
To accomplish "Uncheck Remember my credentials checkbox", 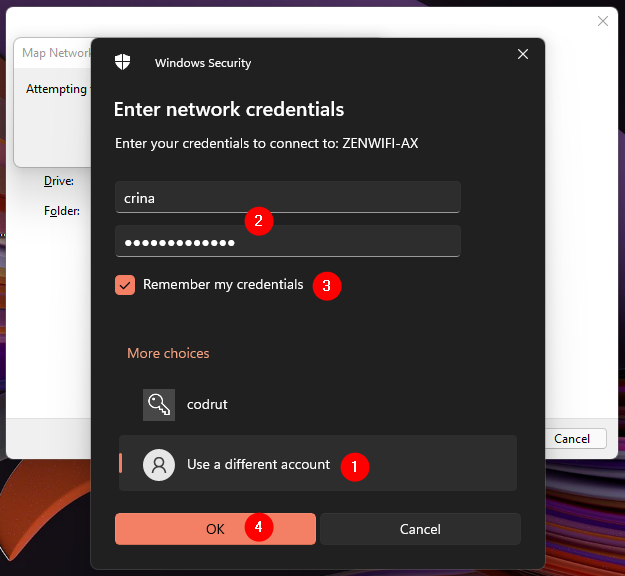I will click(125, 285).
